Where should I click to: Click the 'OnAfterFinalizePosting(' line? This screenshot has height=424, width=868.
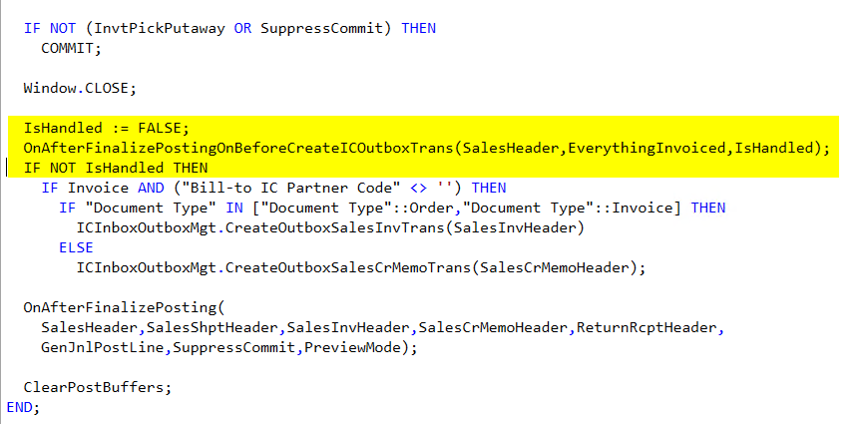[x=124, y=307]
